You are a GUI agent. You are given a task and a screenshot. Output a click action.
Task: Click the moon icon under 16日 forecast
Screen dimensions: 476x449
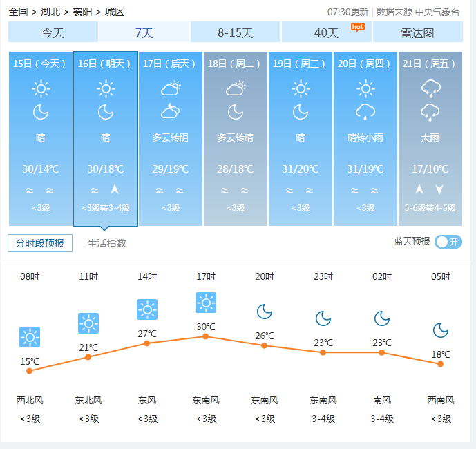tap(106, 112)
